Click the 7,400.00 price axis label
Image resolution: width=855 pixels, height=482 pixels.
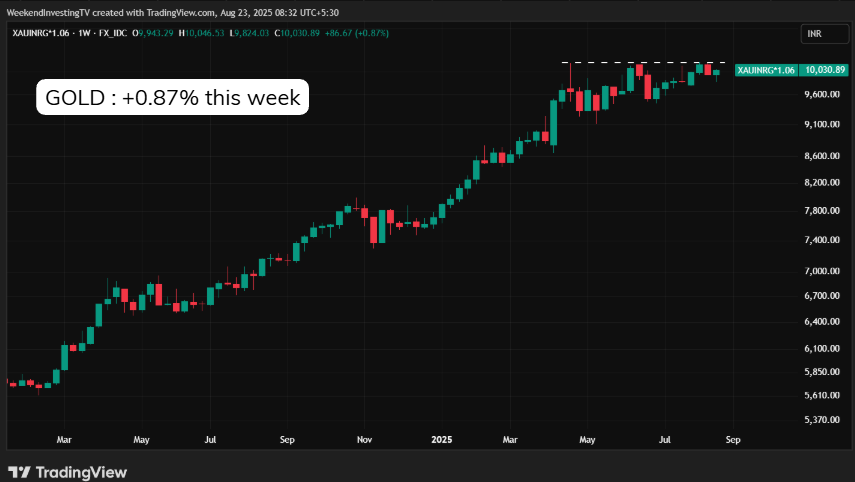click(822, 240)
